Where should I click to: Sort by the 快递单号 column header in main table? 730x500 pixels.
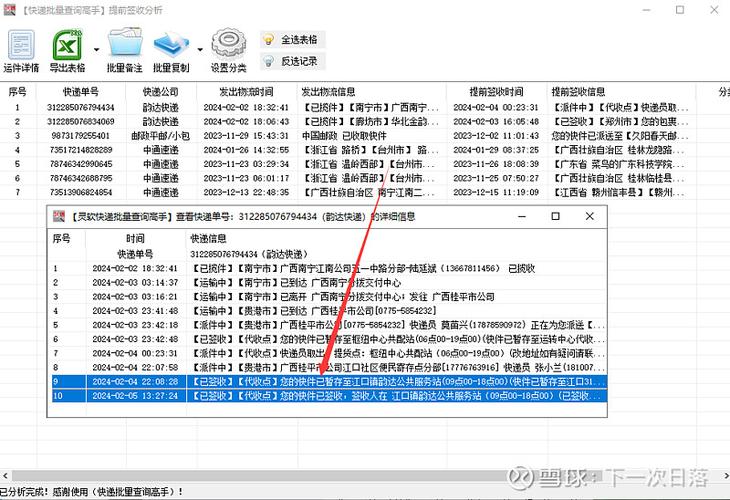(81, 92)
